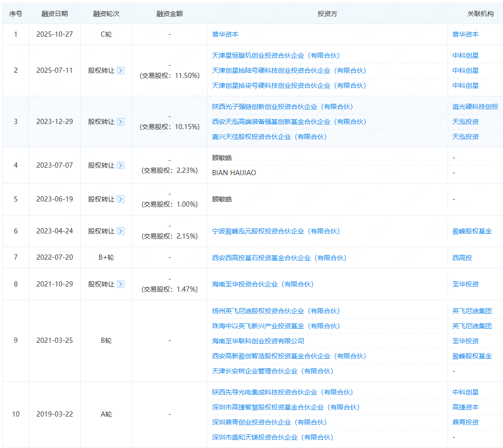The image size is (503, 448).
Task: Click arrow icon in 2023-06-19 股权转让 row
Action: click(121, 199)
